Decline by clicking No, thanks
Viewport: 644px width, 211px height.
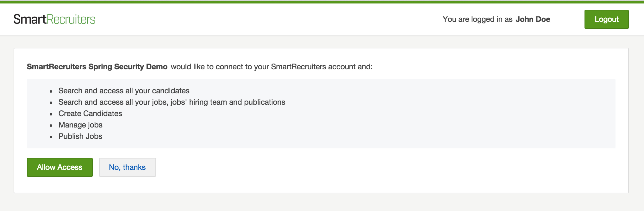point(127,167)
